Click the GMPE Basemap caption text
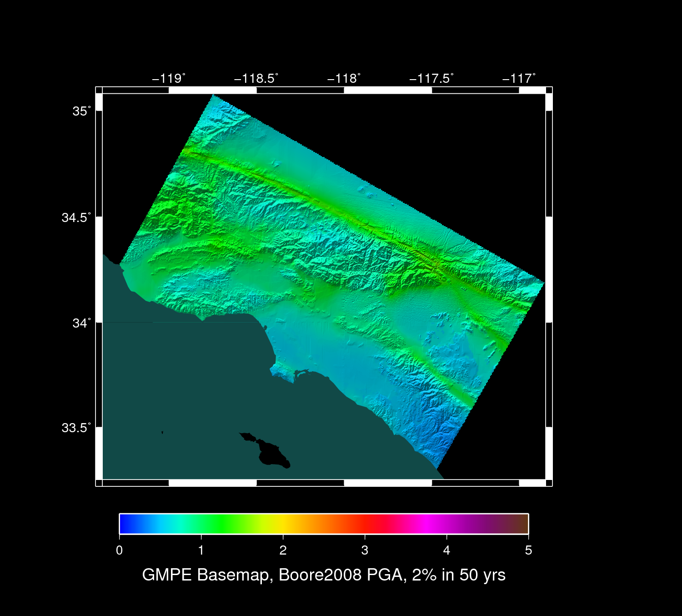Viewport: 682px width, 616px height. pos(324,575)
